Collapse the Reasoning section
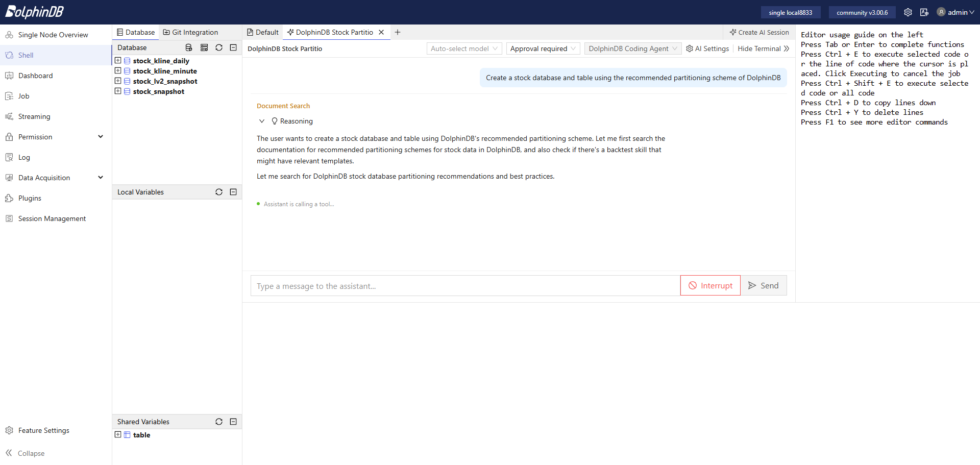This screenshot has height=465, width=980. [x=262, y=121]
